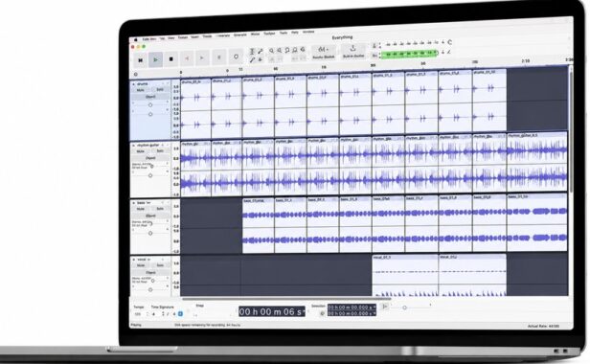Click the Redo icon
Image resolution: width=590 pixels, height=364 pixels.
(x=303, y=58)
